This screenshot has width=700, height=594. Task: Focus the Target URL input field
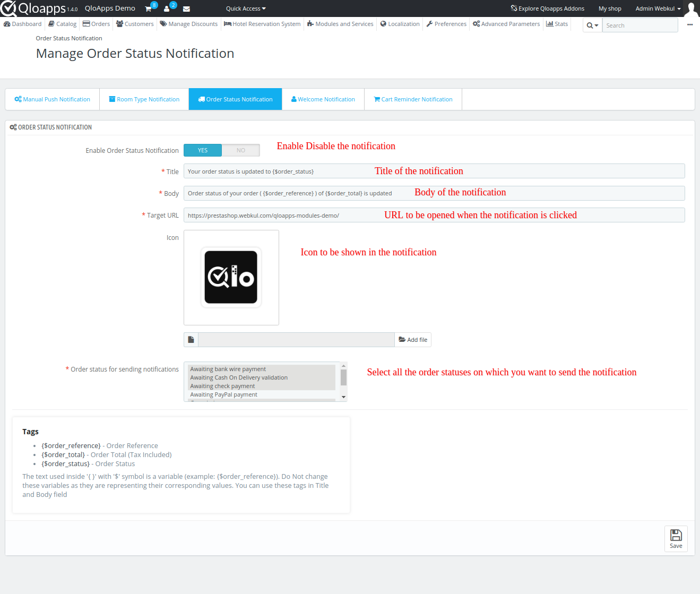click(x=434, y=215)
